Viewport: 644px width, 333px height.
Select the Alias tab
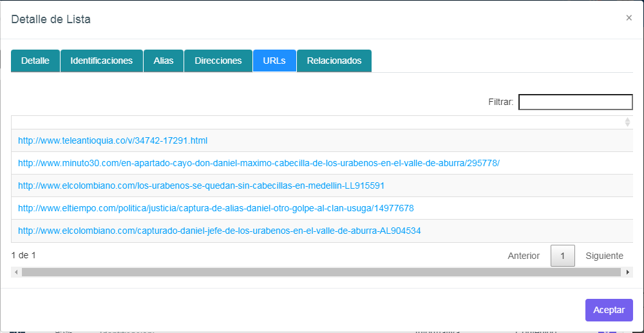click(x=164, y=61)
